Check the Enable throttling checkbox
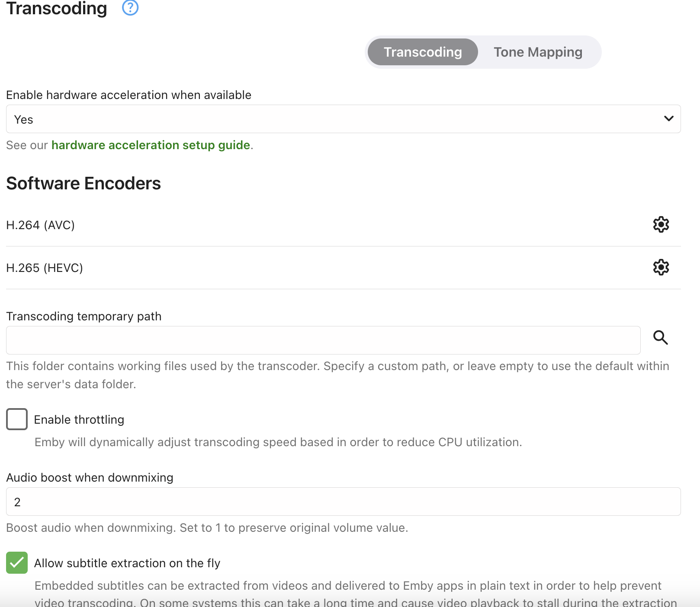The height and width of the screenshot is (607, 700). click(17, 419)
